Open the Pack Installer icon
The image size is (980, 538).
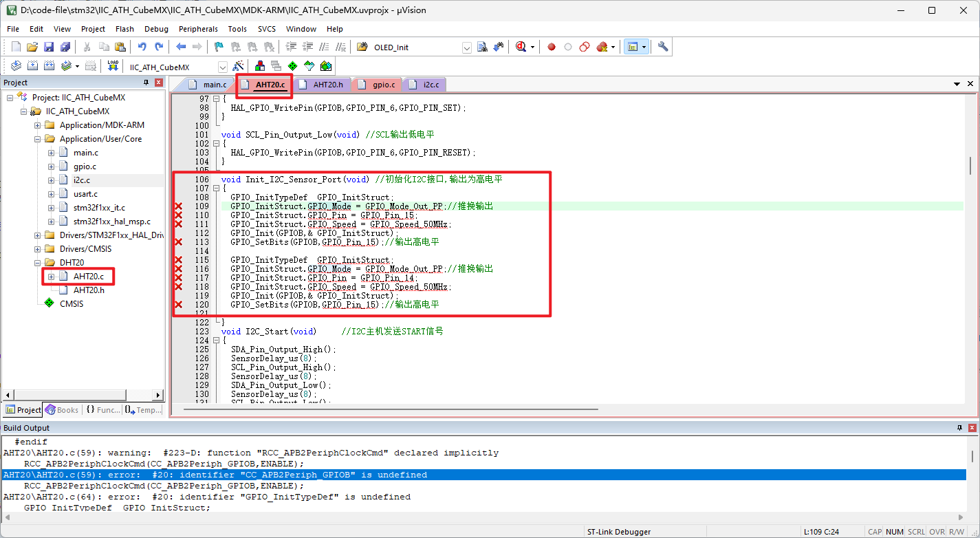coord(326,66)
